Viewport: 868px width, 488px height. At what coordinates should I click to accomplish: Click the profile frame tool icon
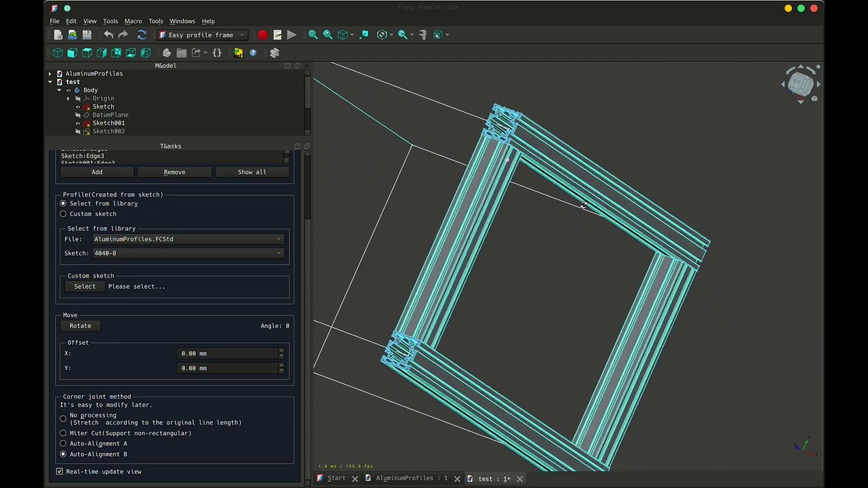[x=275, y=53]
